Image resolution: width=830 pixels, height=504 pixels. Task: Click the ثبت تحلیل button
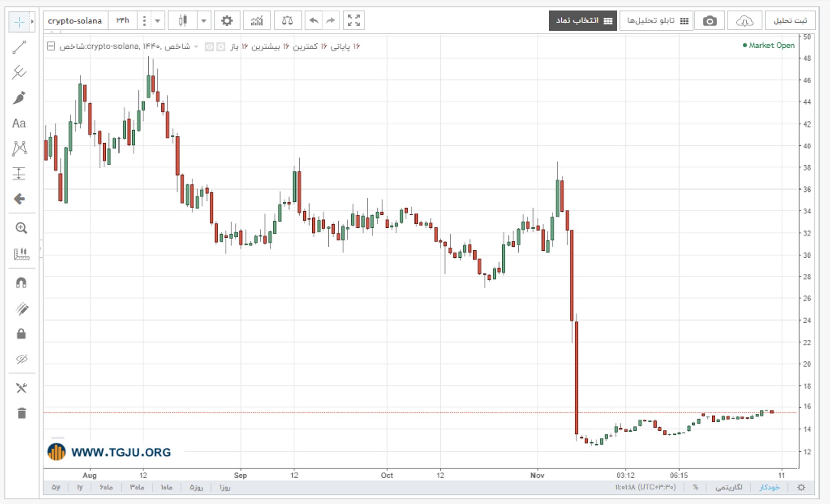tap(790, 21)
